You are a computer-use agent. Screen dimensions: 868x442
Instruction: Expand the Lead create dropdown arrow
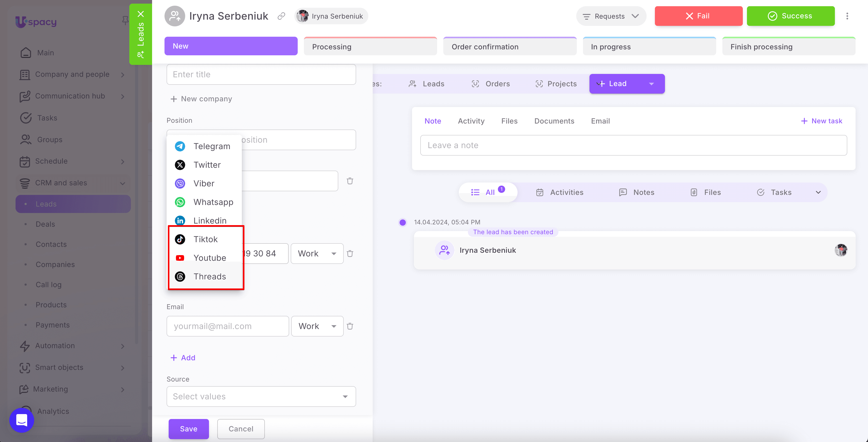click(652, 84)
